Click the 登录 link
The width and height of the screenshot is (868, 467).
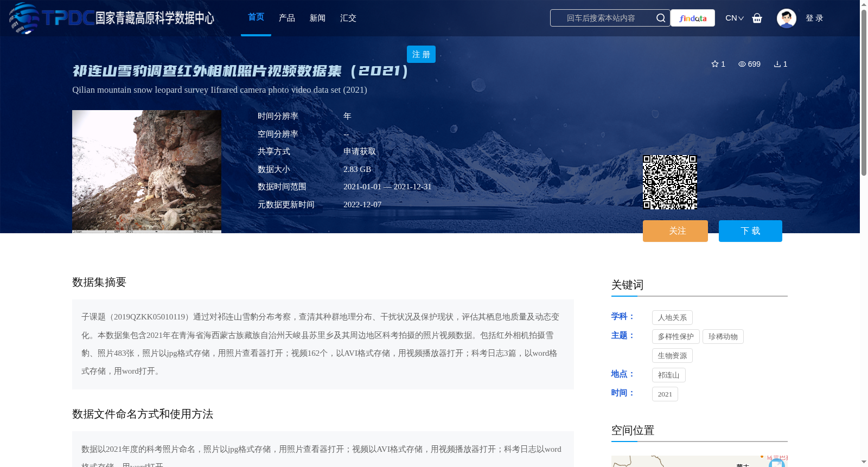[814, 18]
